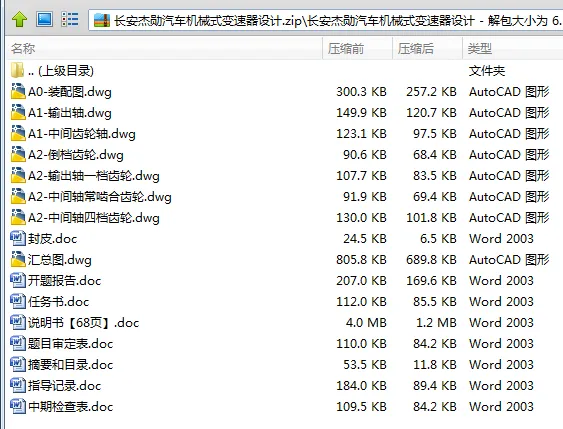Click the A2-中间轴四档齿轮.dwg file icon
This screenshot has height=429, width=563.
[18, 217]
